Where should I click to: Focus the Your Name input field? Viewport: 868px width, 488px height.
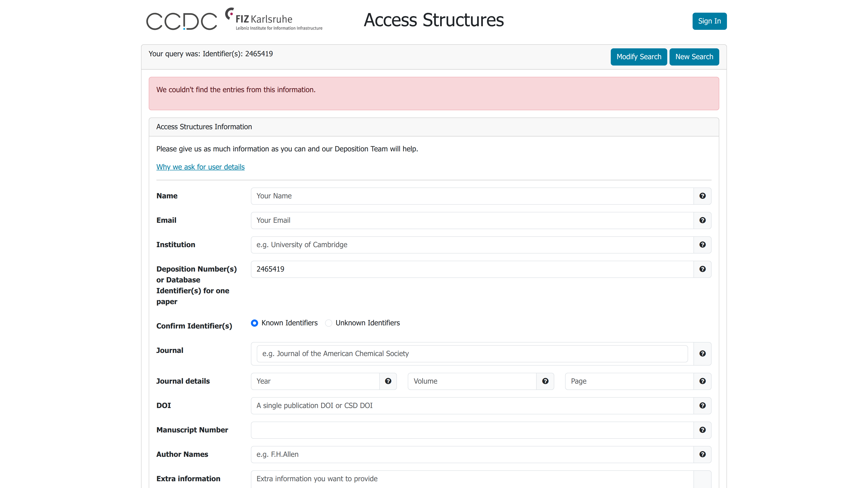tap(472, 196)
